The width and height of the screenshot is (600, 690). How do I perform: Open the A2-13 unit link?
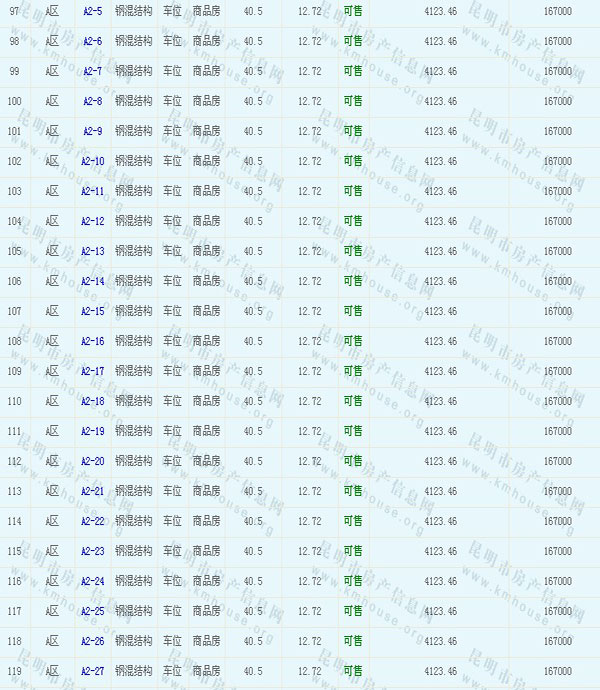tap(92, 251)
